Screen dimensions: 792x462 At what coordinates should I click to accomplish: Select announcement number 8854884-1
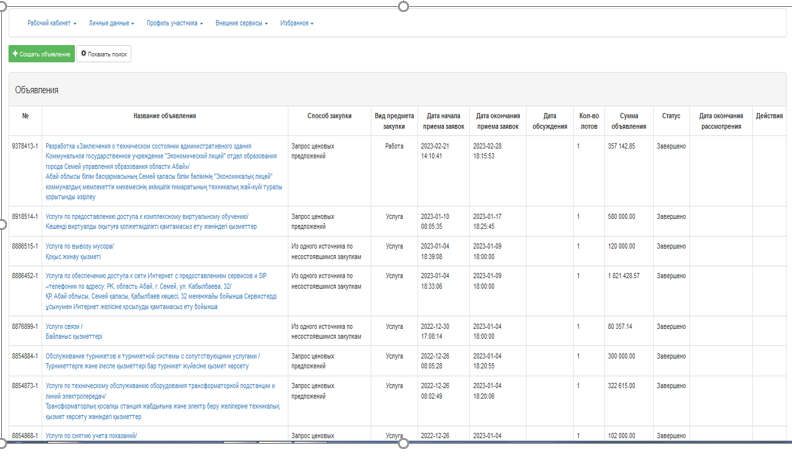[25, 356]
